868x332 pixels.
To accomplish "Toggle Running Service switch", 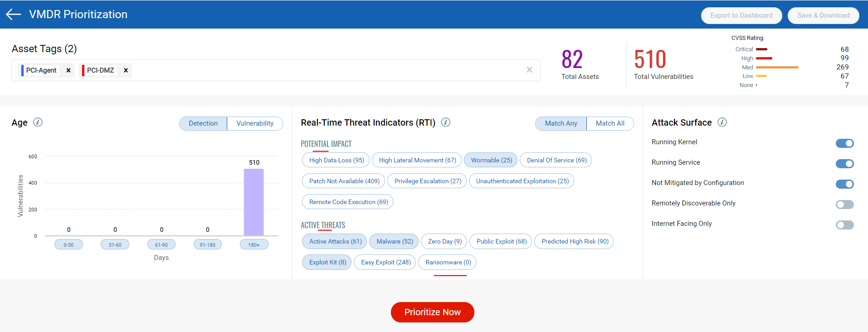I will click(x=845, y=164).
